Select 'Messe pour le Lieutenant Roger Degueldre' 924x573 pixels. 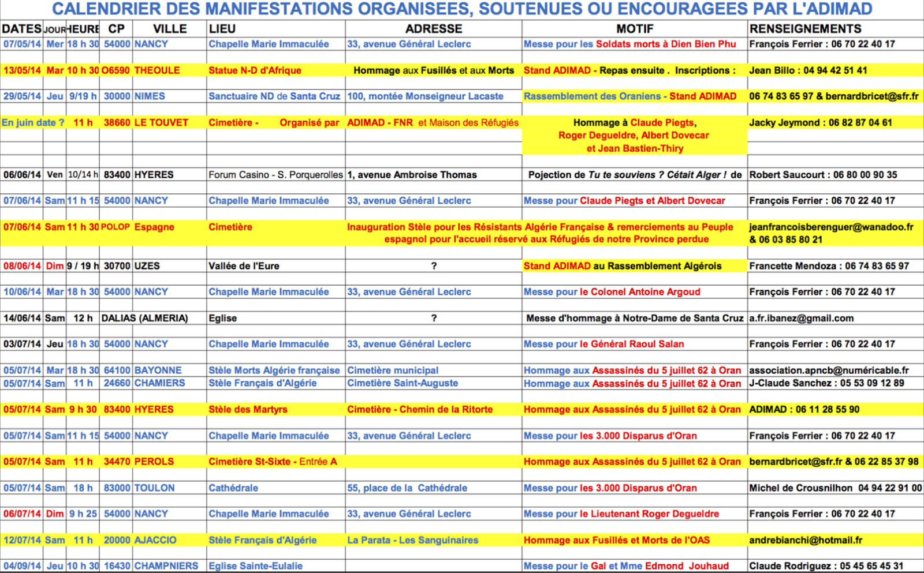tap(621, 514)
